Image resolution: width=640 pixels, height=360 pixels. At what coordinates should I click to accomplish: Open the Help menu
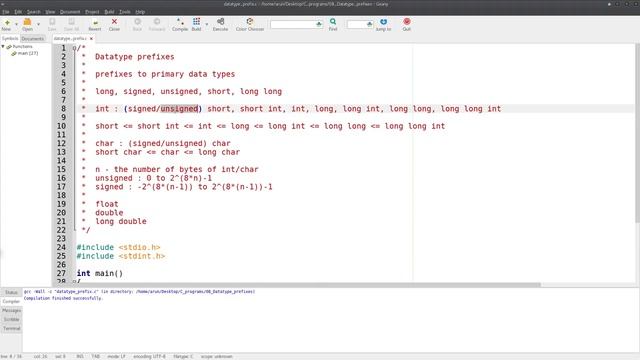click(x=140, y=12)
